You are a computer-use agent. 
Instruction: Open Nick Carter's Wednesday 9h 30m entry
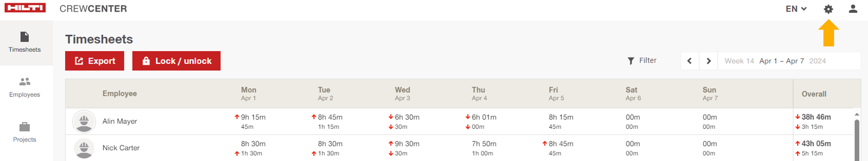pyautogui.click(x=407, y=144)
